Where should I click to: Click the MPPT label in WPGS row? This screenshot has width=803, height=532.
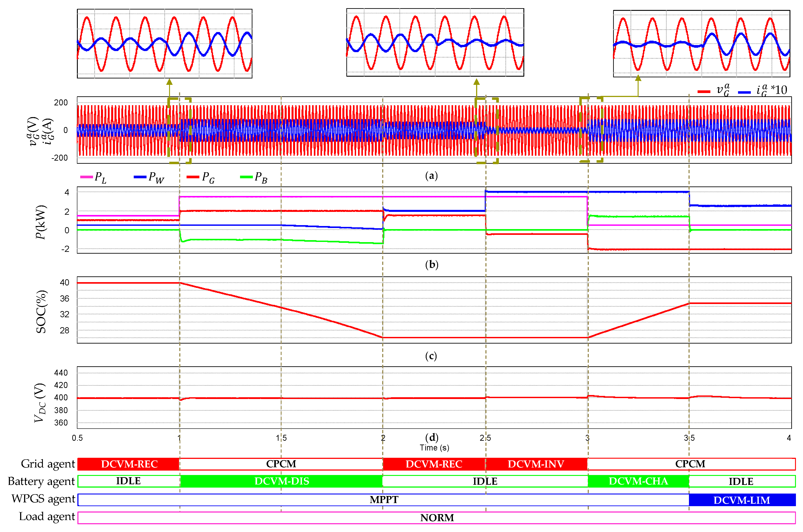coord(384,500)
